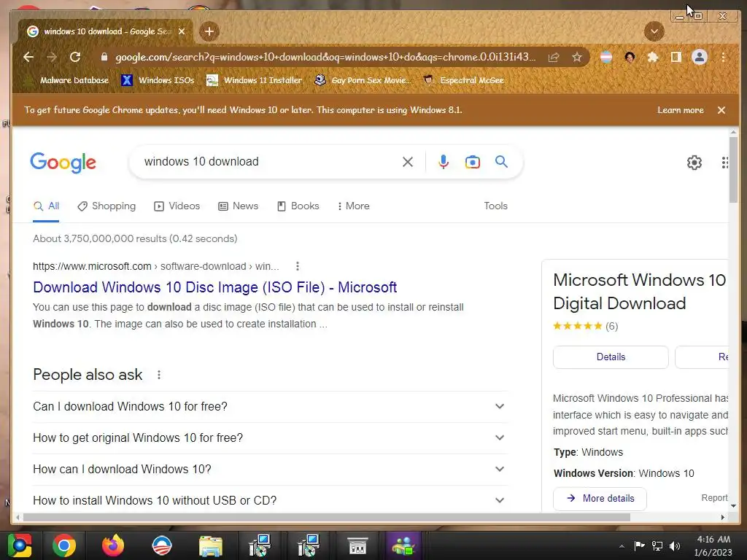Click the vertical page scrollbar thumb

coord(733,170)
